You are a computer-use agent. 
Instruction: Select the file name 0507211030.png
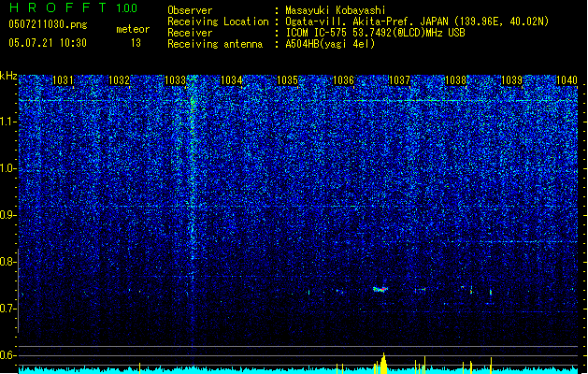[x=48, y=25]
